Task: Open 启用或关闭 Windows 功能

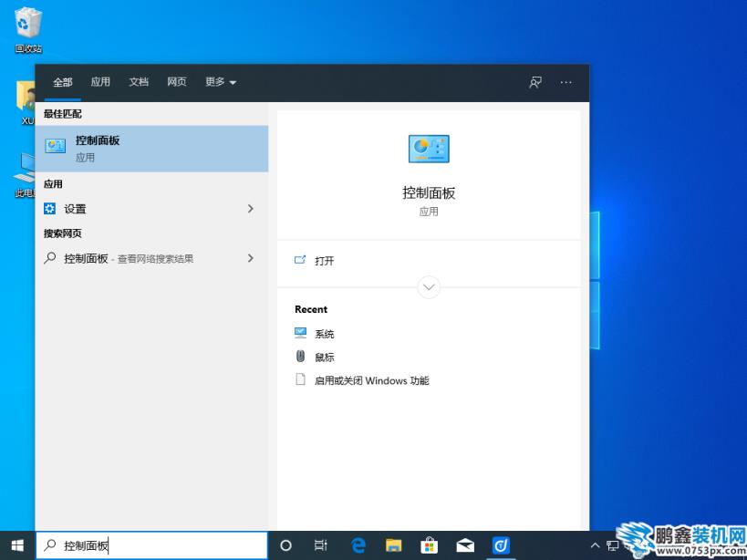Action: (x=371, y=380)
